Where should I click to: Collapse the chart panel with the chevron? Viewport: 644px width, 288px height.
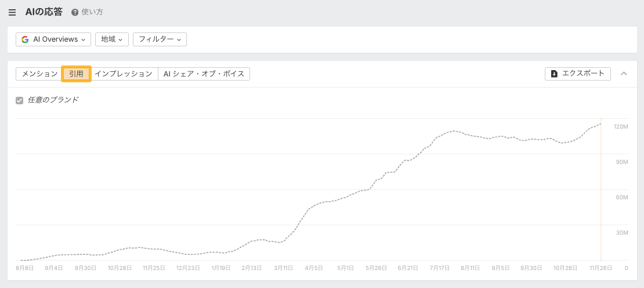[x=624, y=74]
